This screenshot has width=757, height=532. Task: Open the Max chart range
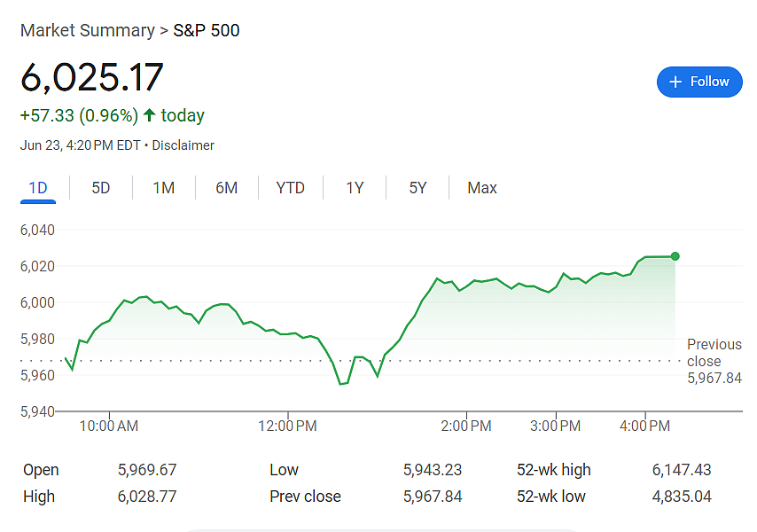click(x=482, y=188)
